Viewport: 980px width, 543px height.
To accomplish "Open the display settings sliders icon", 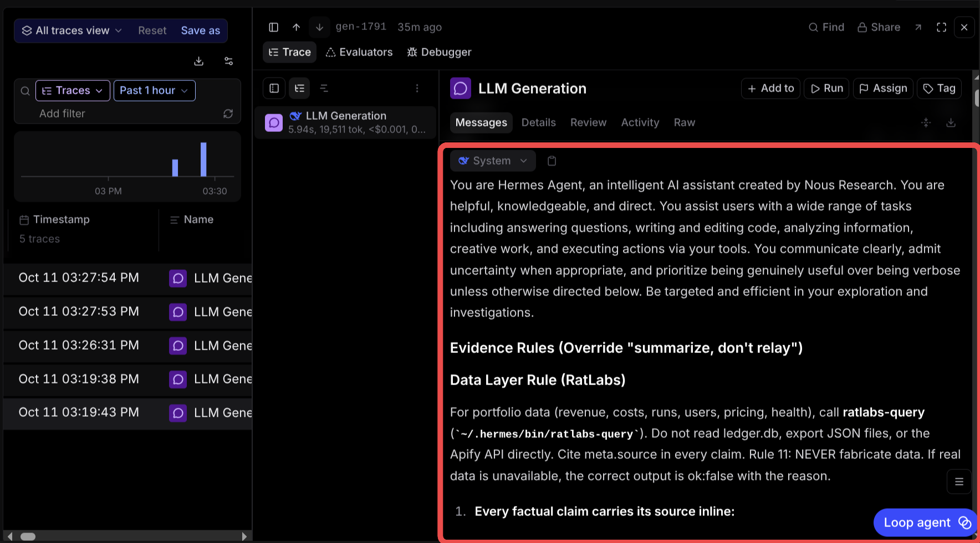I will tap(228, 61).
